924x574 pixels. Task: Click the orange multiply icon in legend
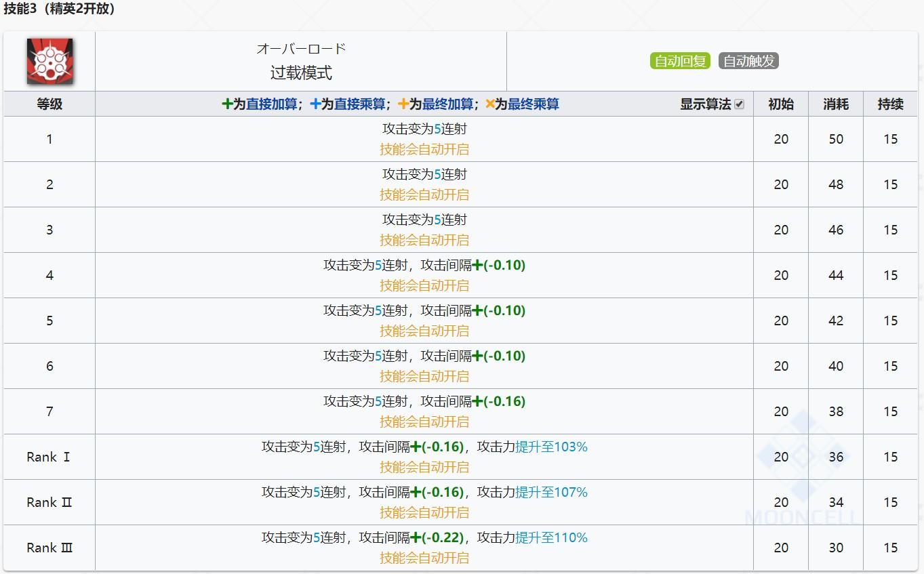coord(490,104)
